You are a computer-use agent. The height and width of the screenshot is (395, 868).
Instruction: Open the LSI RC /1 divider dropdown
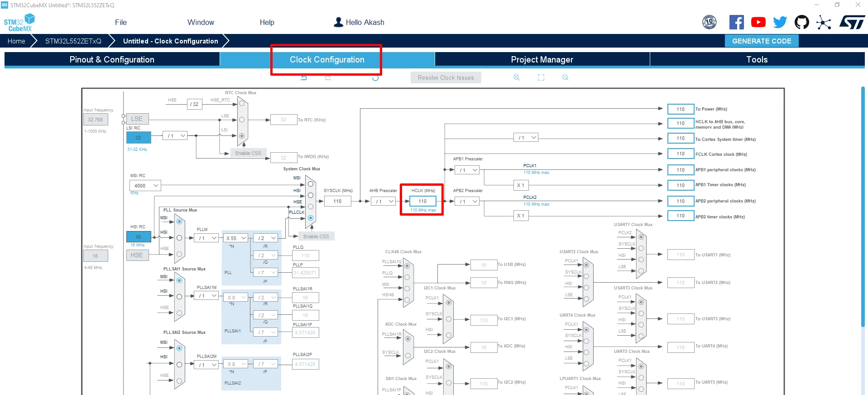pos(175,136)
